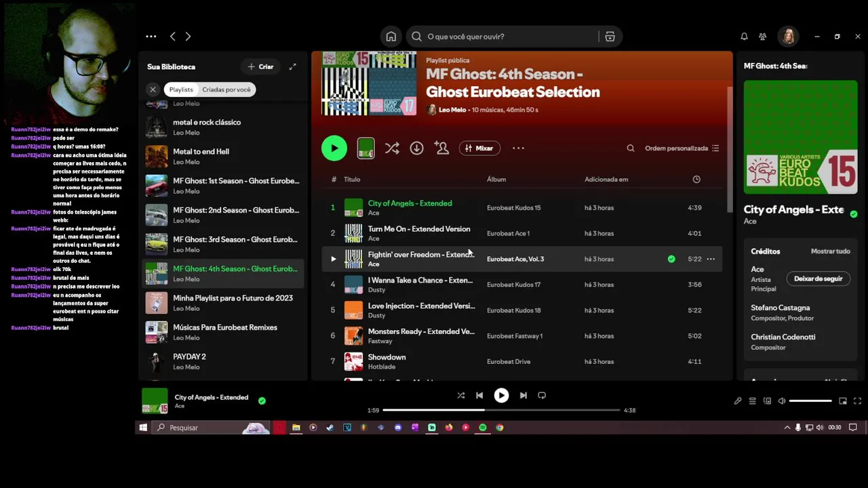Play the Fightin' over Freedom row
This screenshot has width=868, height=488.
(x=333, y=259)
